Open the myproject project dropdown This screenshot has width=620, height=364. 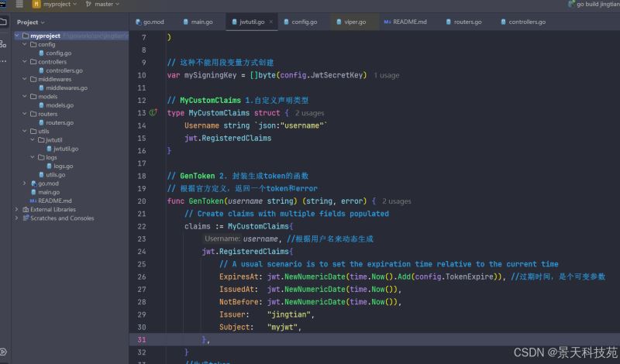[x=58, y=5]
